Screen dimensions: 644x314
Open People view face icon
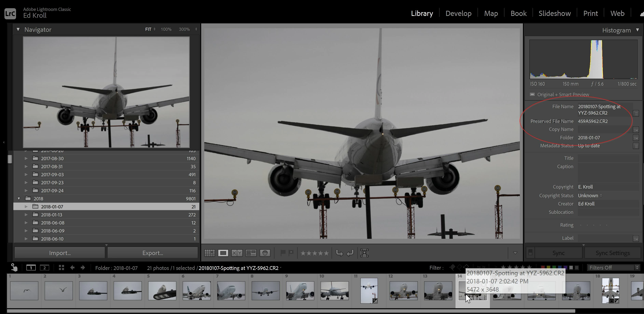265,253
